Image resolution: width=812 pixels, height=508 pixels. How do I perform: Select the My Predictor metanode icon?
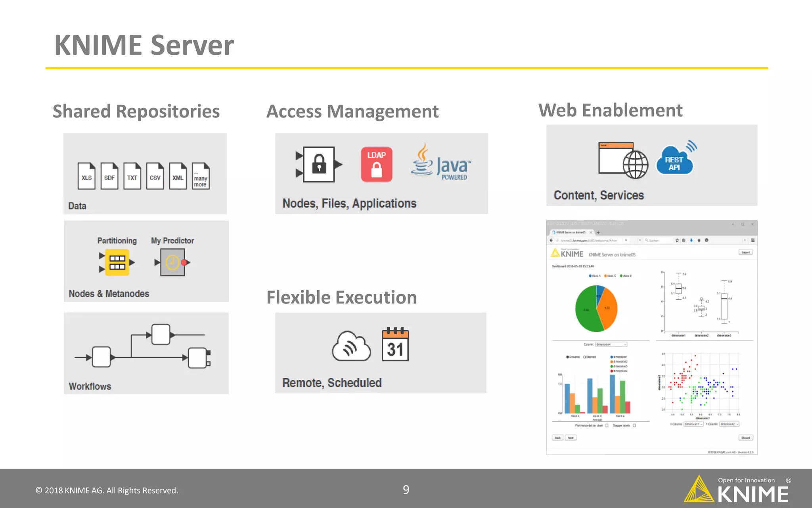click(x=173, y=262)
